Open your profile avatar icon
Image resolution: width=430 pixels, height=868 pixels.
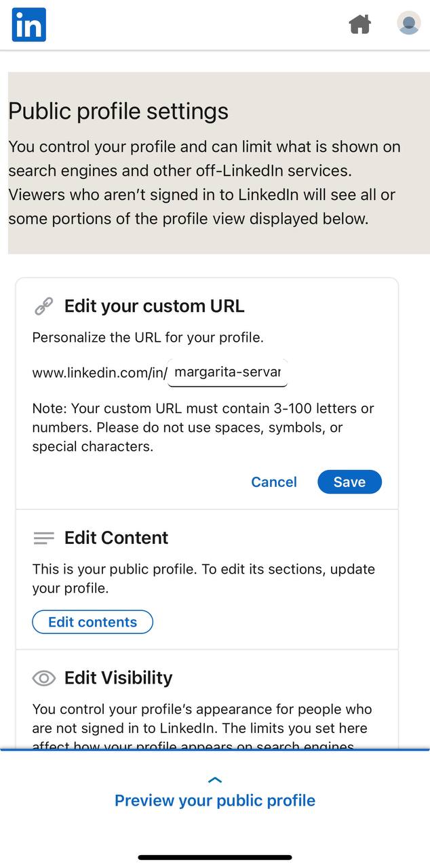pos(408,24)
